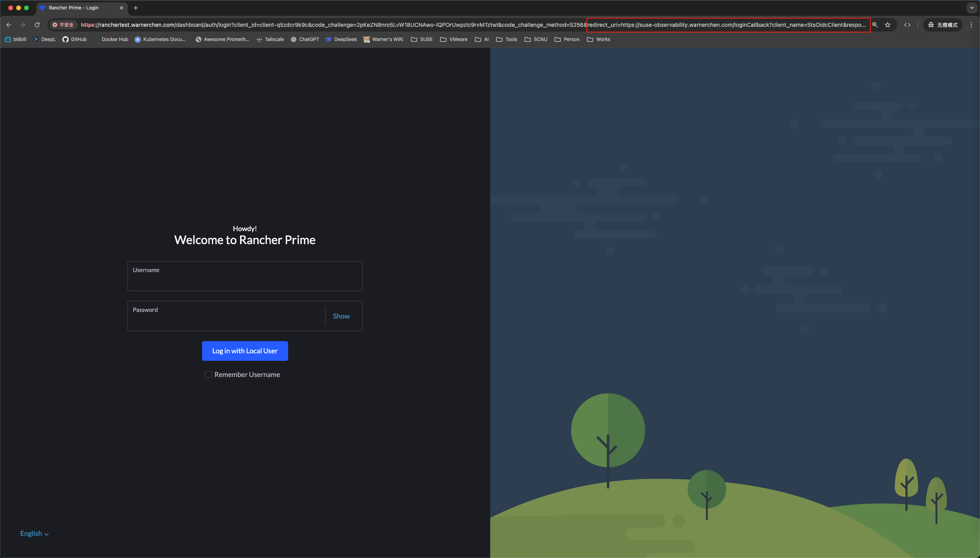Click the browser three-dot menu icon
980x558 pixels.
pyautogui.click(x=971, y=25)
